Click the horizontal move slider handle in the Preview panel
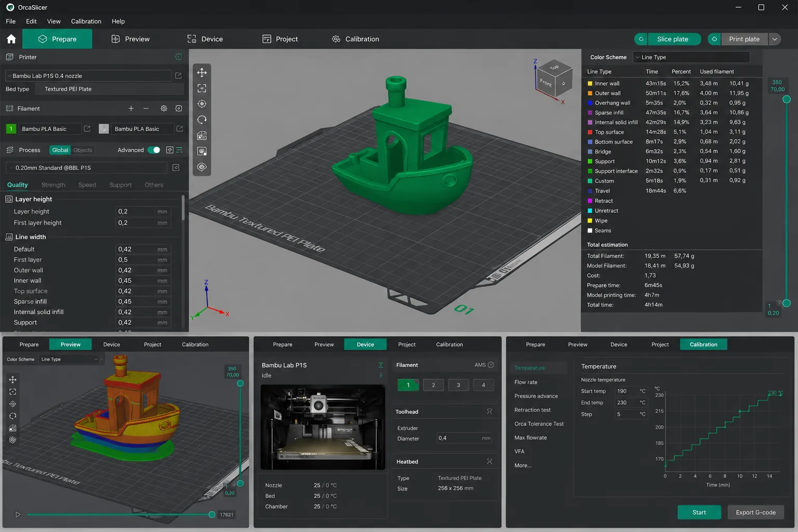This screenshot has height=532, width=798. click(x=212, y=515)
